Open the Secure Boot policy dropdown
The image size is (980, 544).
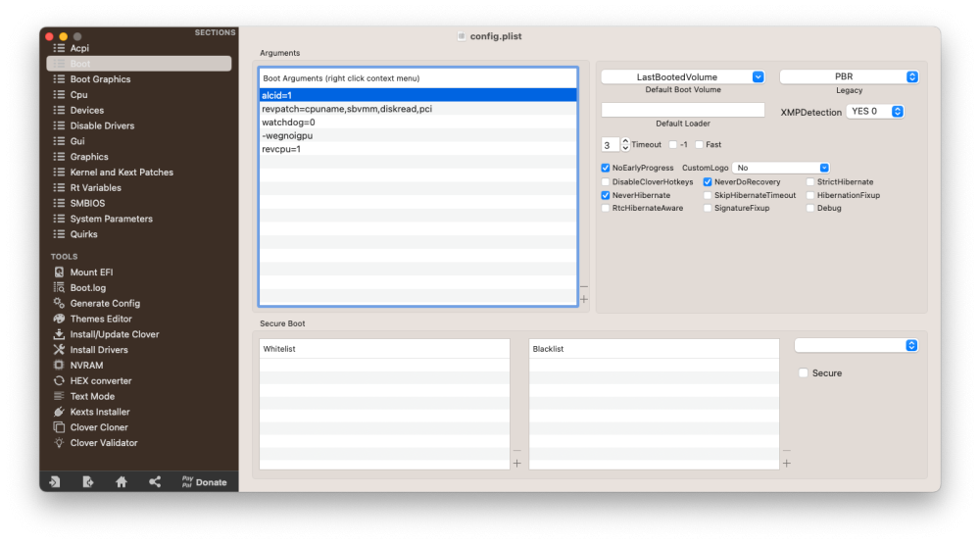tap(857, 346)
